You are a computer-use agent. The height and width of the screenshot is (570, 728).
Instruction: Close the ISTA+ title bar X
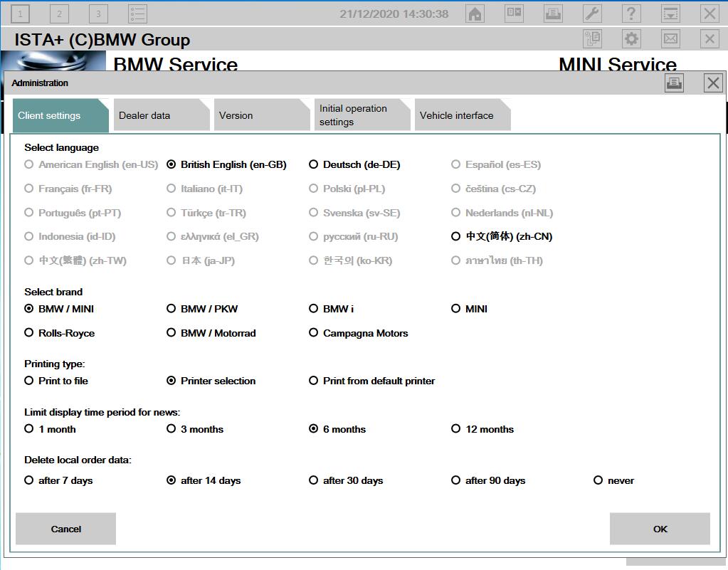pos(709,39)
